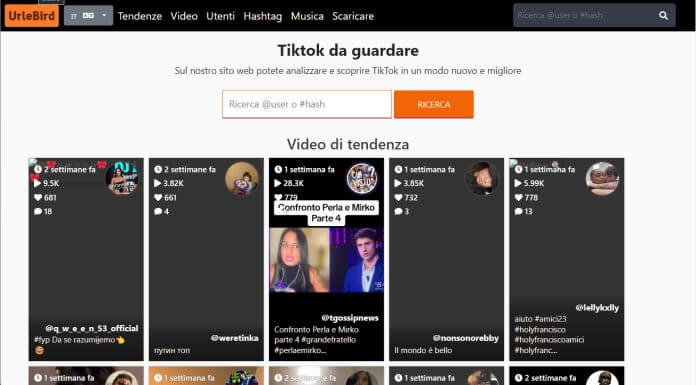696x385 pixels.
Task: Open the Video menu item
Action: click(184, 16)
